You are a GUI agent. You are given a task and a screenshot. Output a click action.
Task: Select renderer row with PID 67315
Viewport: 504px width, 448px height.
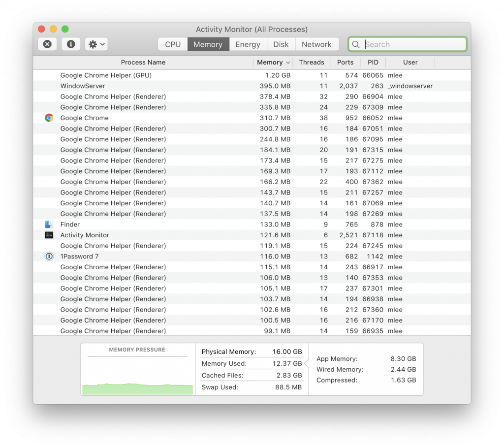(x=252, y=150)
